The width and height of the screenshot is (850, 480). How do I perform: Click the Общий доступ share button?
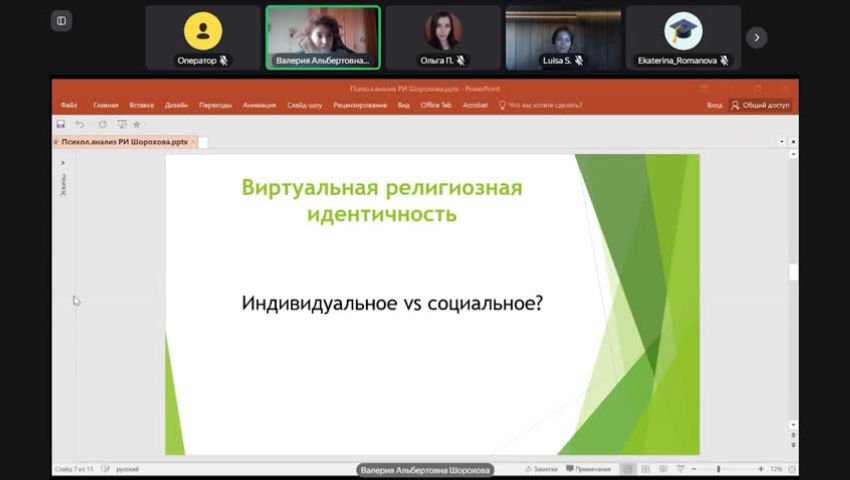click(x=761, y=105)
